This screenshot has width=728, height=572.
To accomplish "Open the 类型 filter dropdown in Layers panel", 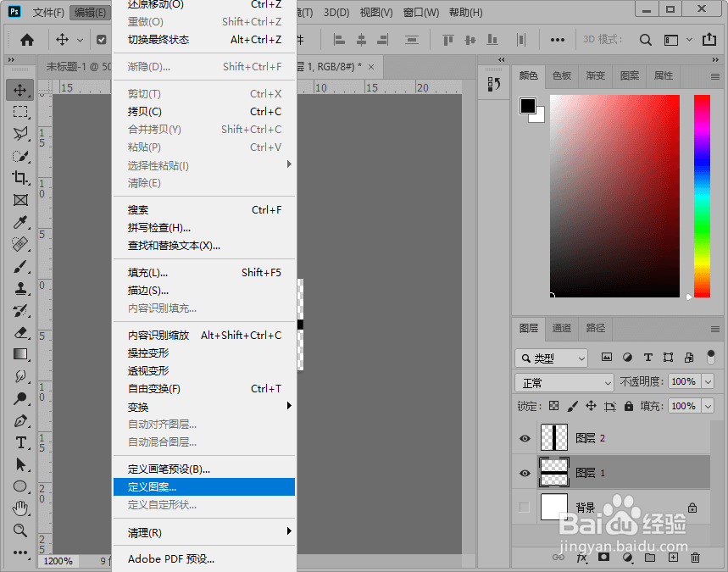I will pos(551,358).
